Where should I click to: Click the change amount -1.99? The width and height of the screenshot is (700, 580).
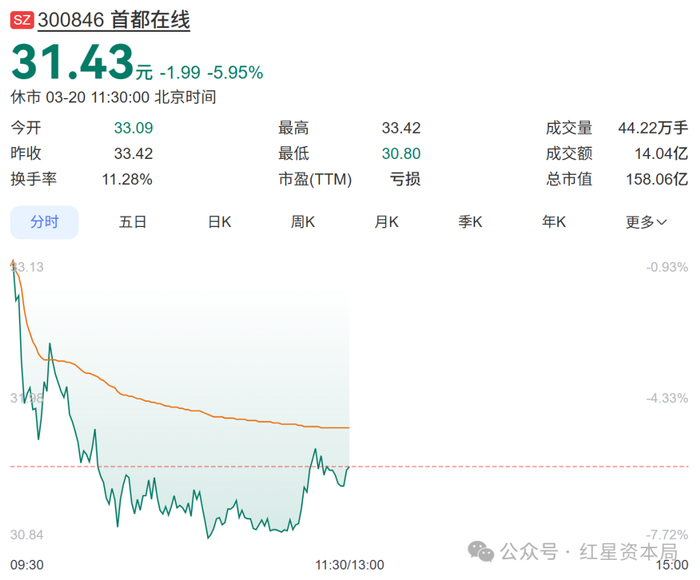(x=180, y=72)
